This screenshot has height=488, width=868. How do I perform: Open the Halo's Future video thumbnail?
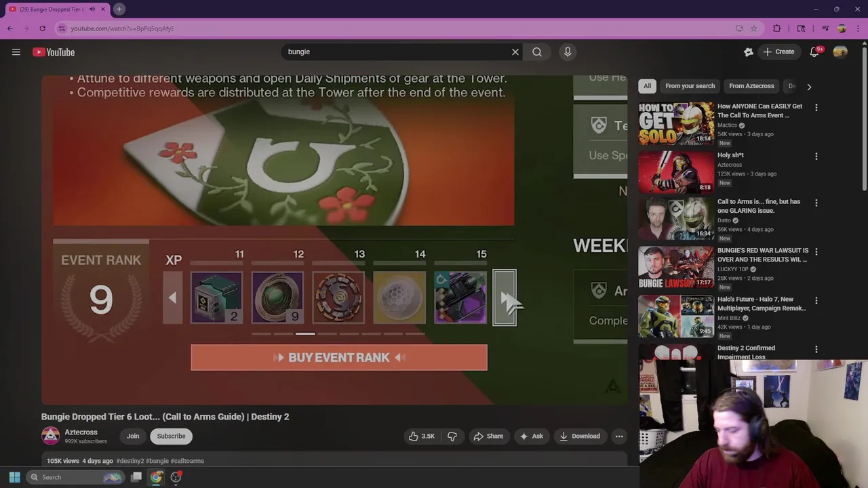pyautogui.click(x=676, y=317)
